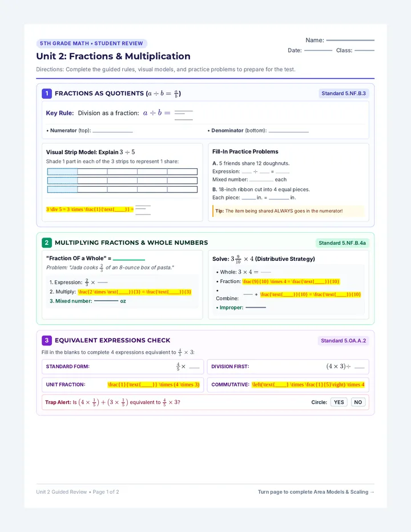411x532 pixels.
Task: Circle the YES answer option
Action: tap(339, 402)
